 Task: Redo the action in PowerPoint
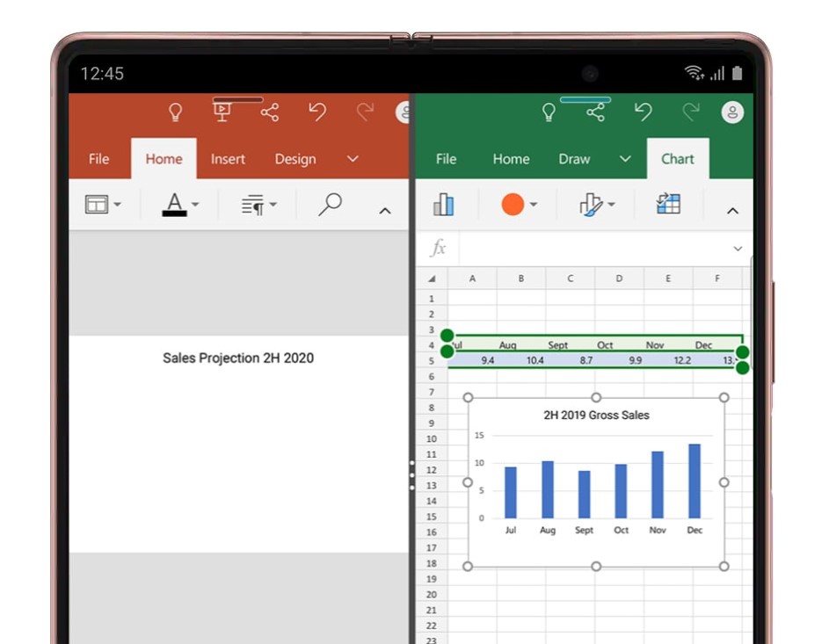click(365, 112)
